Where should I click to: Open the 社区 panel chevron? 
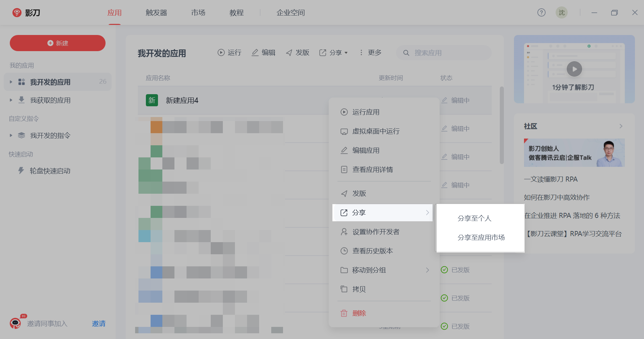click(x=621, y=126)
